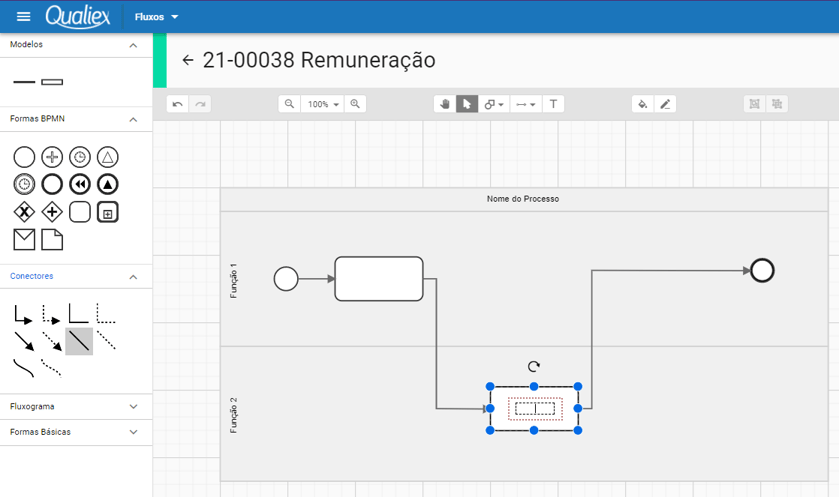Collapse the Conectores section
Screen dimensions: 839x497
(x=133, y=277)
